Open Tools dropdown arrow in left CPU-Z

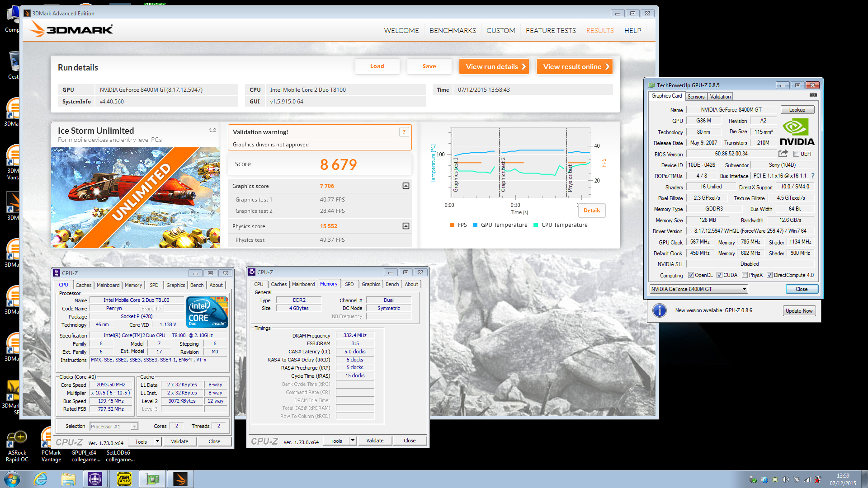[157, 441]
